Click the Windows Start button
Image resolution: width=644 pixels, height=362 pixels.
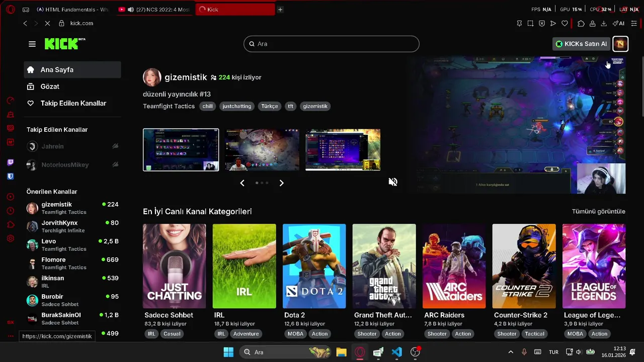228,352
